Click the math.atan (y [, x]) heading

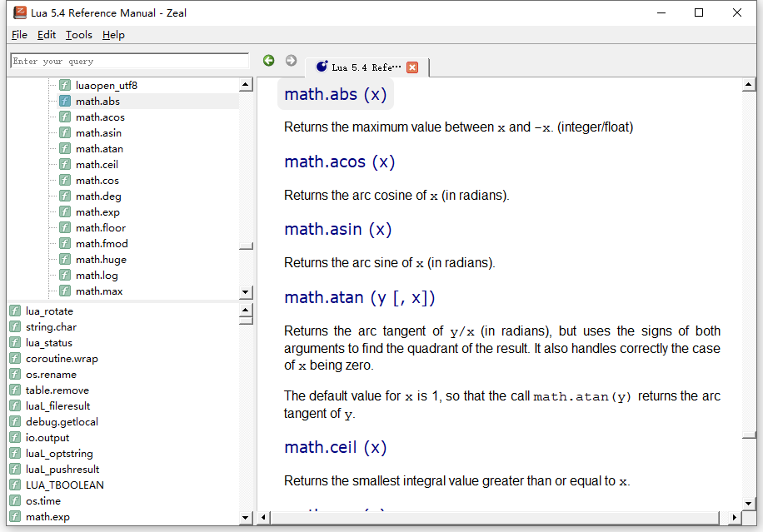(x=360, y=297)
